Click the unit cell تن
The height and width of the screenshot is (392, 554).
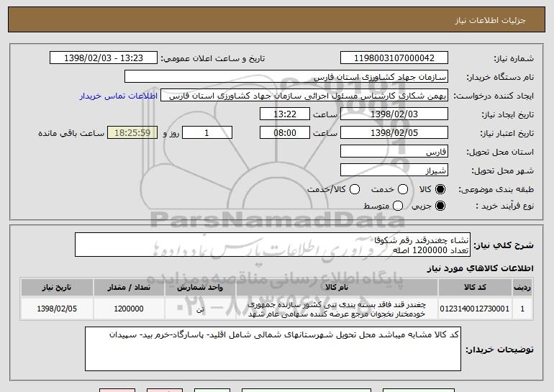pyautogui.click(x=200, y=309)
